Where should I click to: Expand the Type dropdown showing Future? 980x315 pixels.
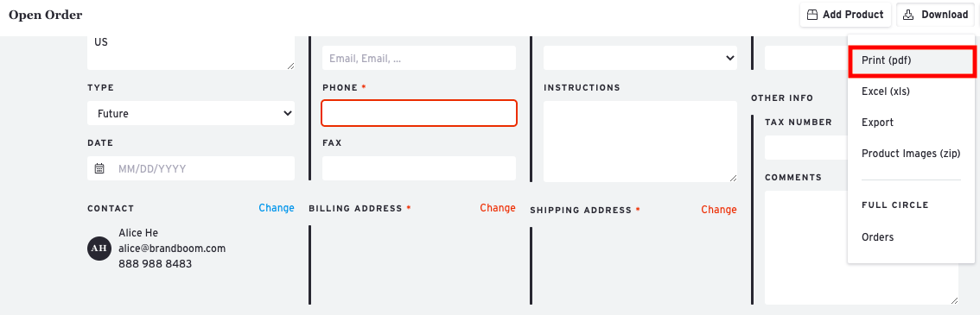tap(191, 114)
